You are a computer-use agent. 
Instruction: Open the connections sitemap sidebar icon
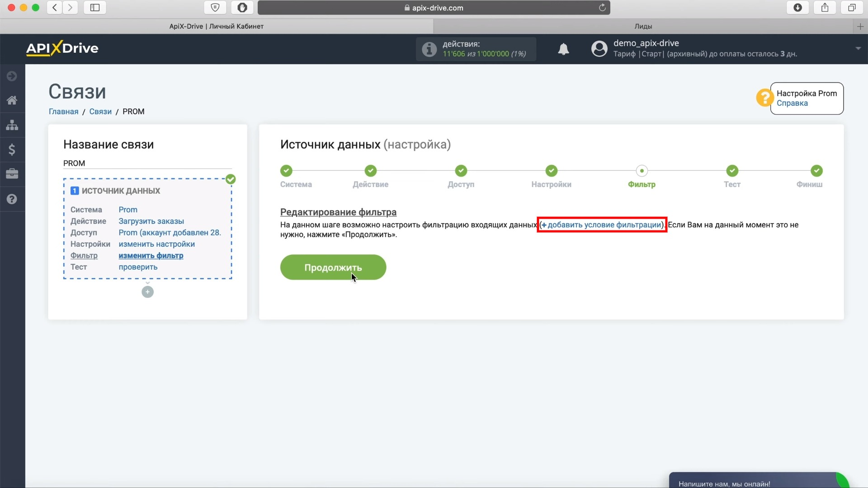coord(12,125)
